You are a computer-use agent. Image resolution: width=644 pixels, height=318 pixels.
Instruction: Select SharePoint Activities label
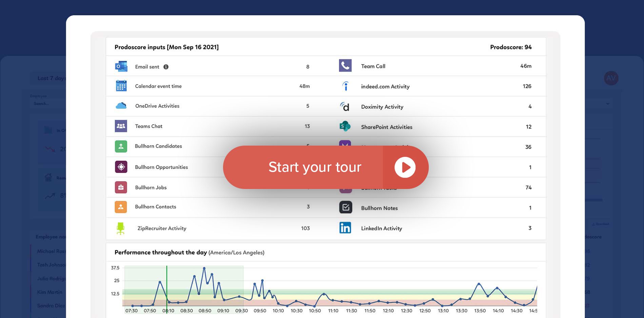[387, 127]
